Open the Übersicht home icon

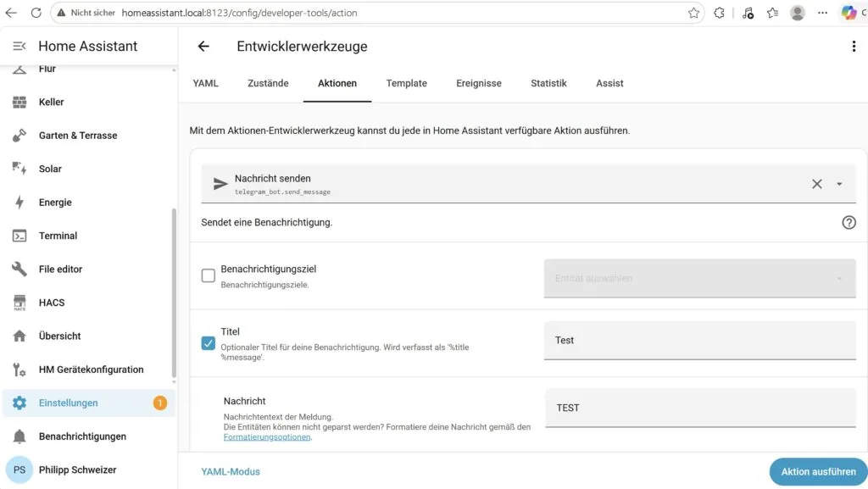(x=19, y=336)
